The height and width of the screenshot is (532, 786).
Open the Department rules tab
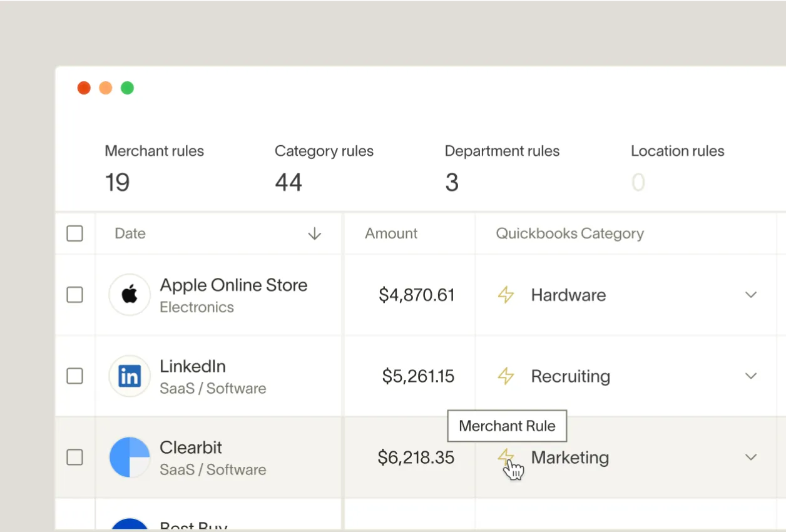(502, 151)
